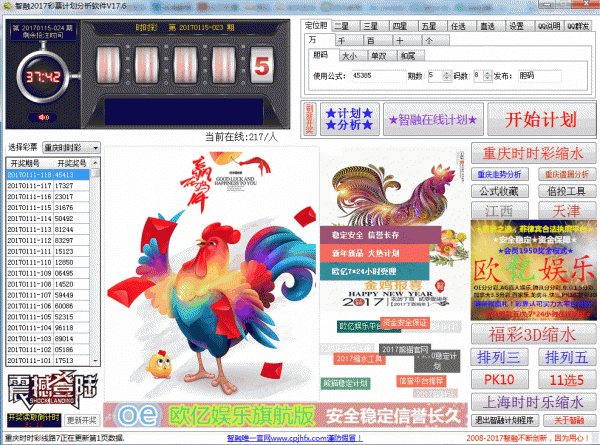Adjust the 码数 spinner arrows

tap(487, 76)
